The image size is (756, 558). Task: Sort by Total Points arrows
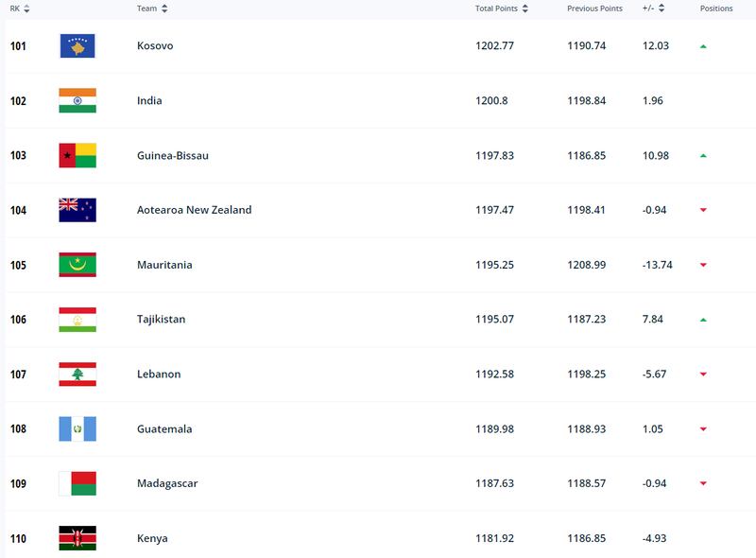pos(525,9)
